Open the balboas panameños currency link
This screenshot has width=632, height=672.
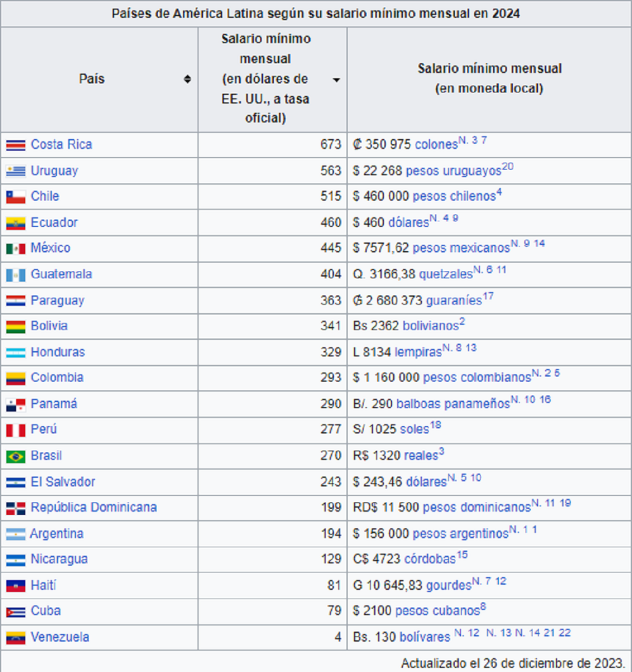click(453, 404)
